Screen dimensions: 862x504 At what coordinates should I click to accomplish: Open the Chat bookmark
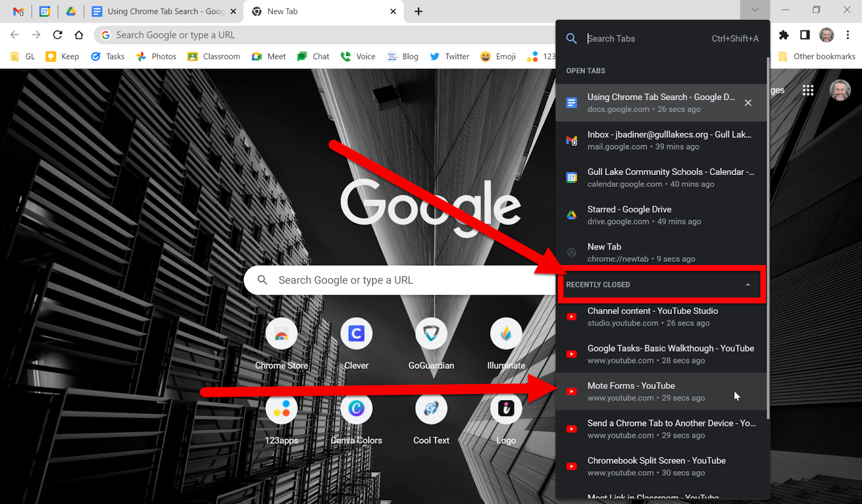coord(313,57)
